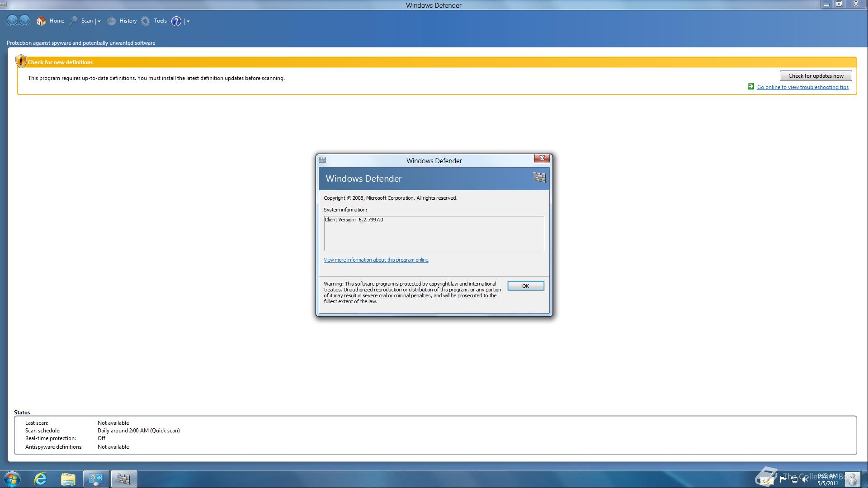This screenshot has width=868, height=488.
Task: Go back with the Back arrow
Action: tap(13, 20)
